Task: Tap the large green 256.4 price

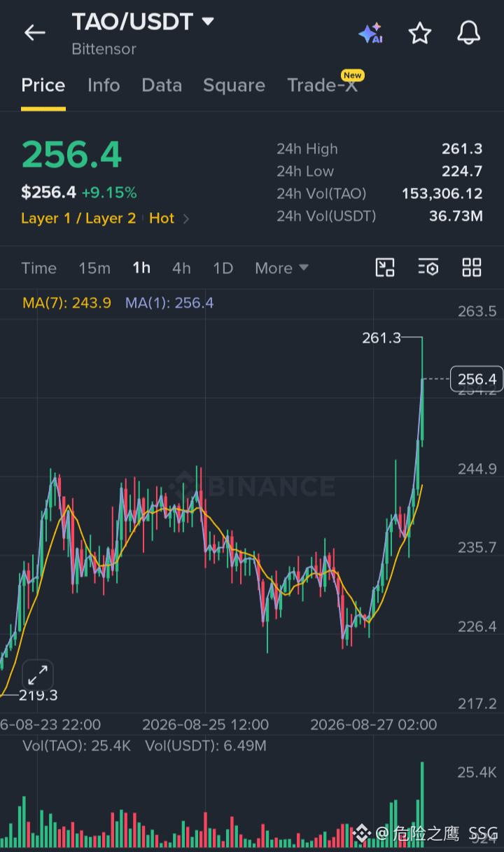Action: coord(71,155)
